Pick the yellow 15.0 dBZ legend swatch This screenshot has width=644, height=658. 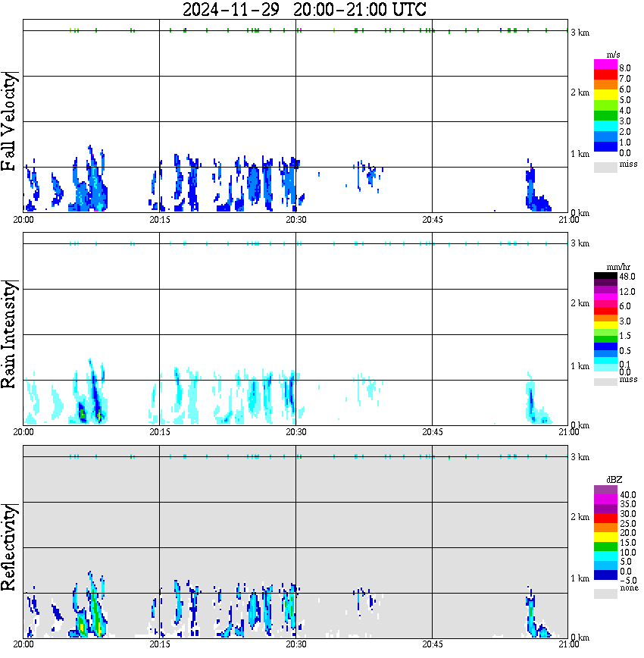click(605, 537)
